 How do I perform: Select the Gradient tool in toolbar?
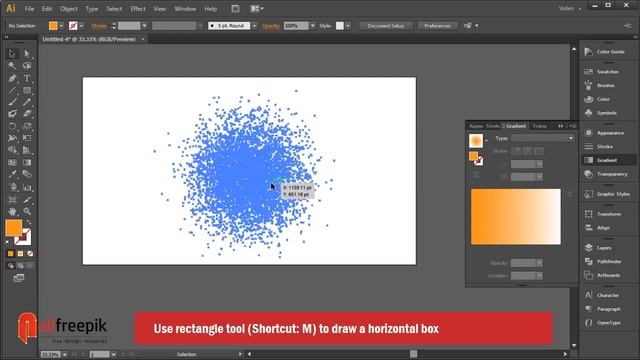(27, 162)
